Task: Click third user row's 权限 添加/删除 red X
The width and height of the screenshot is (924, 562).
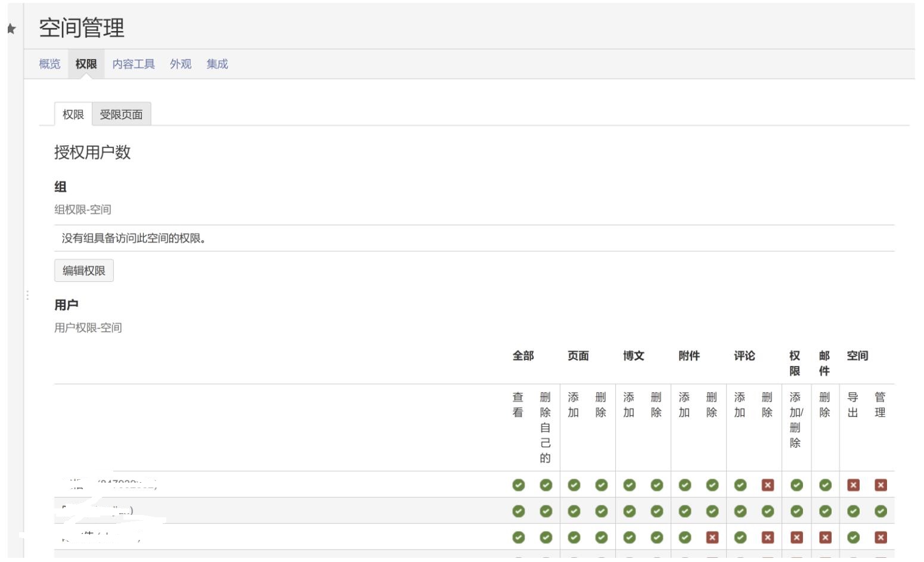Action: (x=796, y=538)
